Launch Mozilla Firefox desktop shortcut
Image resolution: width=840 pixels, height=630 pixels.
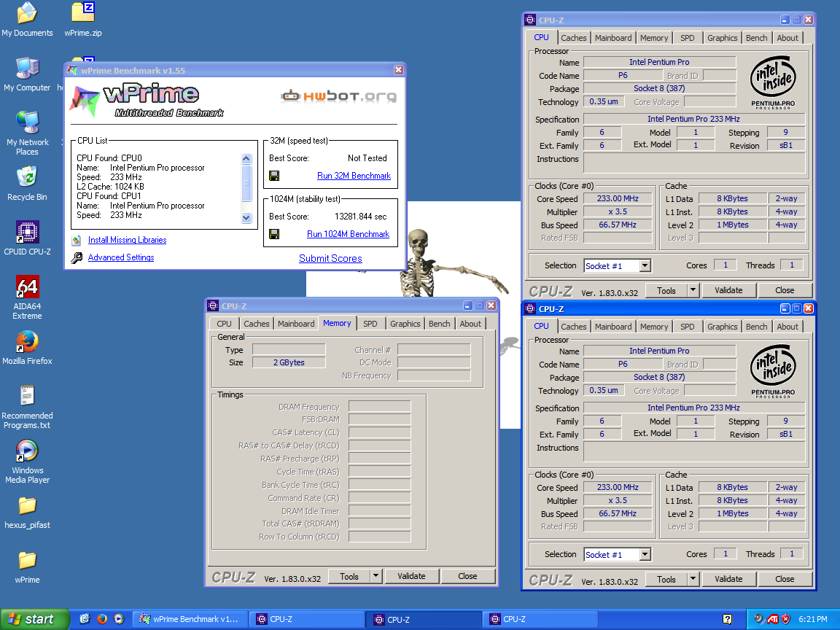[x=27, y=348]
